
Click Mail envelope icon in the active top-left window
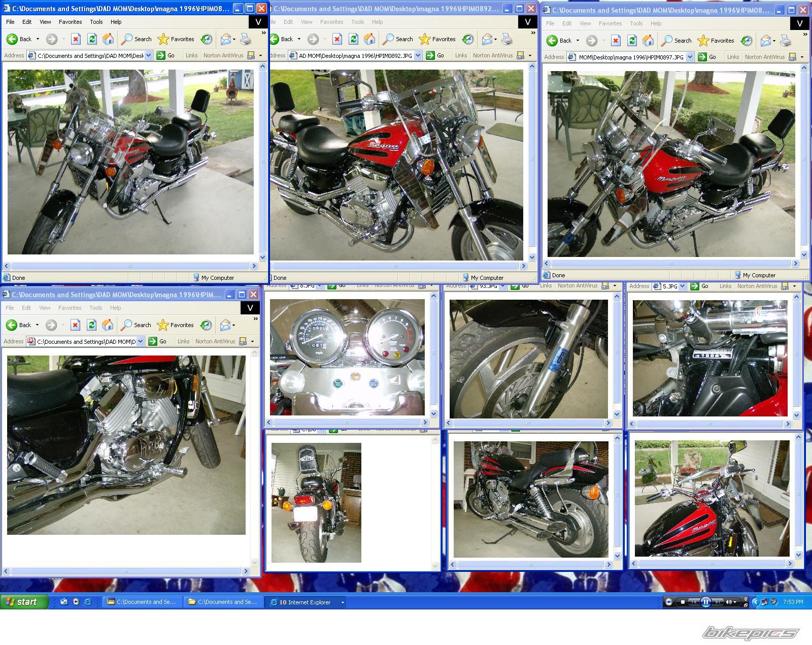226,39
